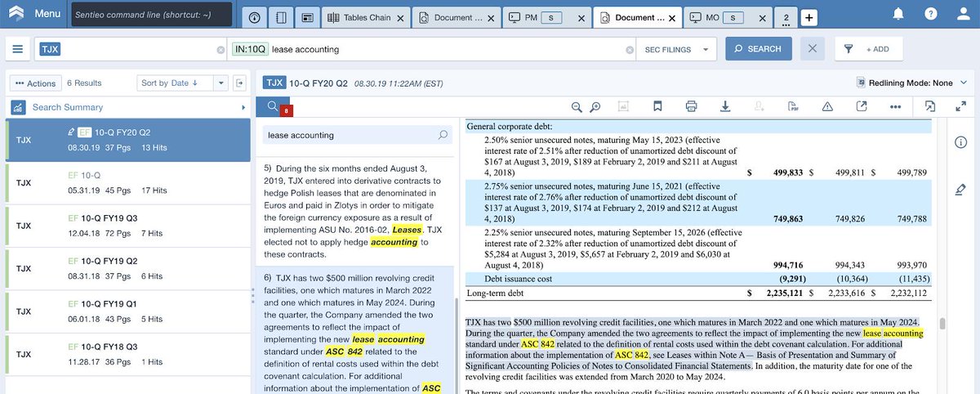The image size is (980, 394).
Task: Show the 2 overflow tabs
Action: click(x=786, y=18)
